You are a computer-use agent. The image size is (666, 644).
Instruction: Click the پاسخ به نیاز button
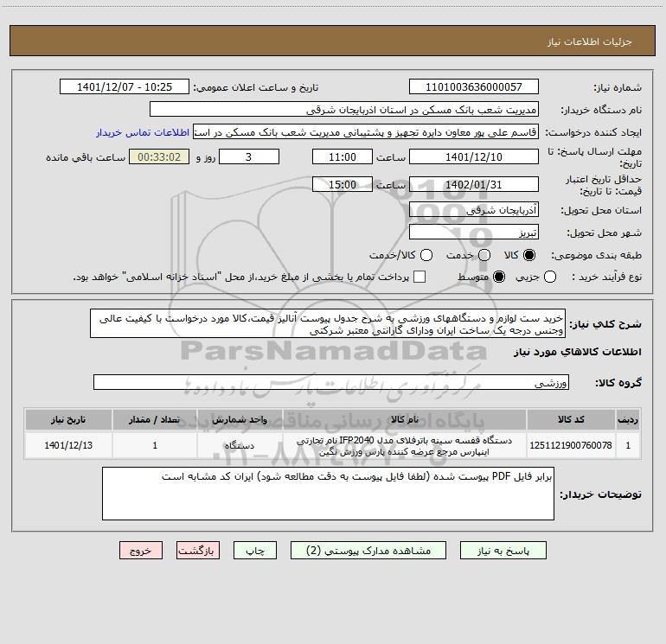point(503,551)
